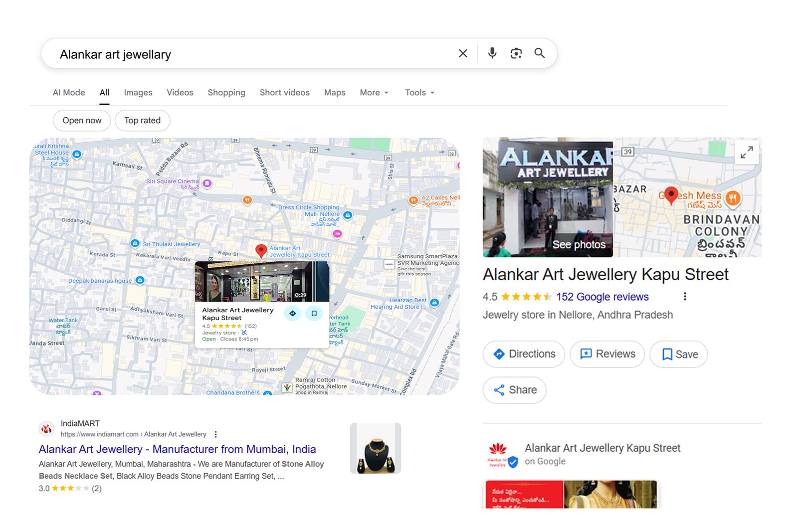Screen dimensions: 798x532
Task: Get Directions to the jewellery store
Action: click(523, 354)
